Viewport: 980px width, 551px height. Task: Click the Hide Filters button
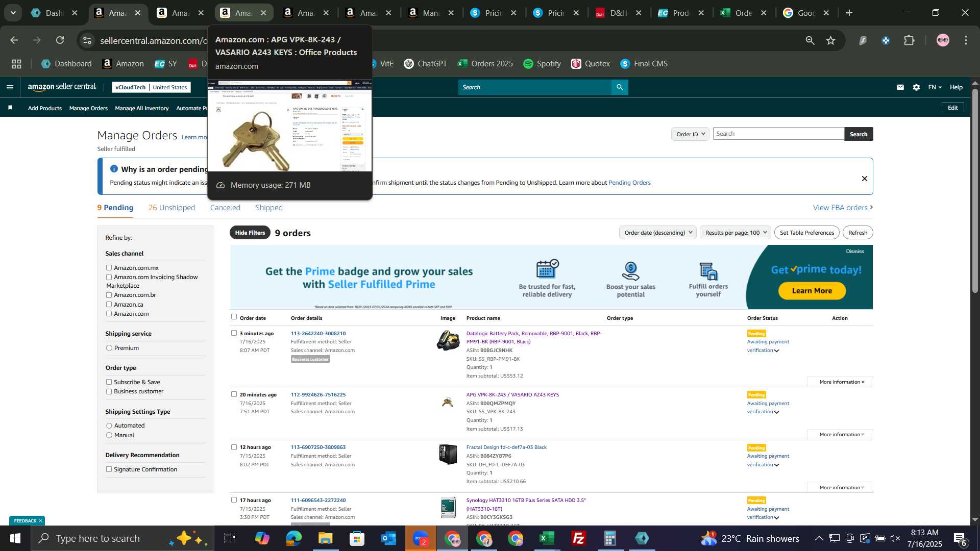click(250, 233)
